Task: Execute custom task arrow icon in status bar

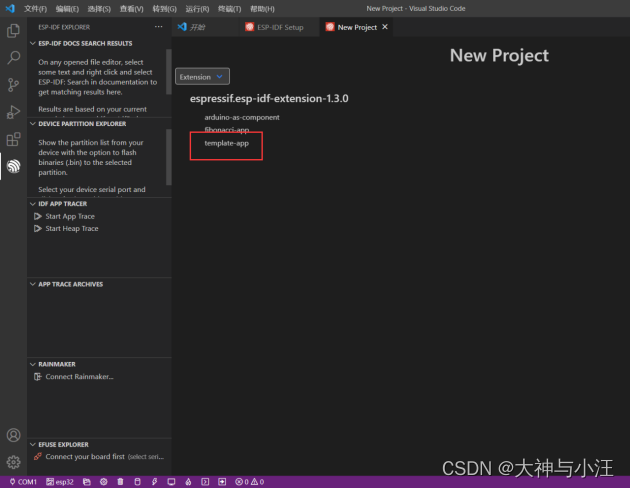Action: (222, 482)
